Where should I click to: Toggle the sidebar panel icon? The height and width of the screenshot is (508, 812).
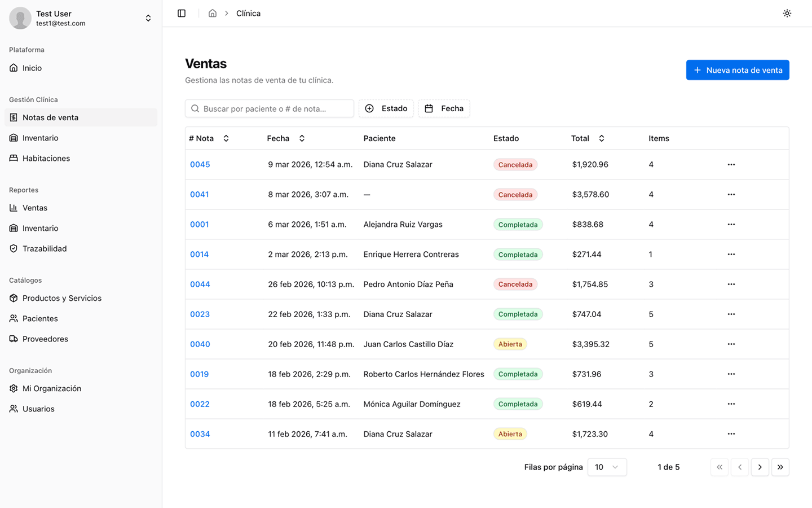182,13
